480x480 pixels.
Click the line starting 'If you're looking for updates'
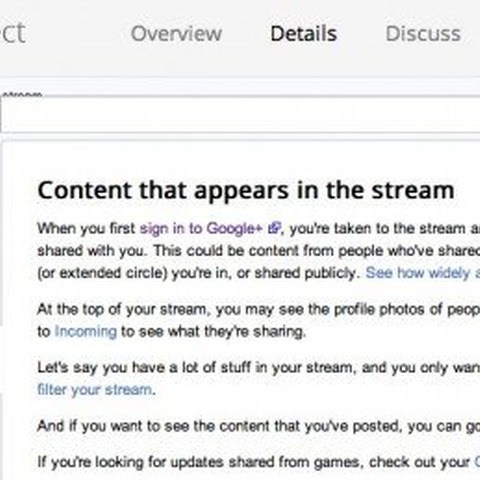[259, 462]
